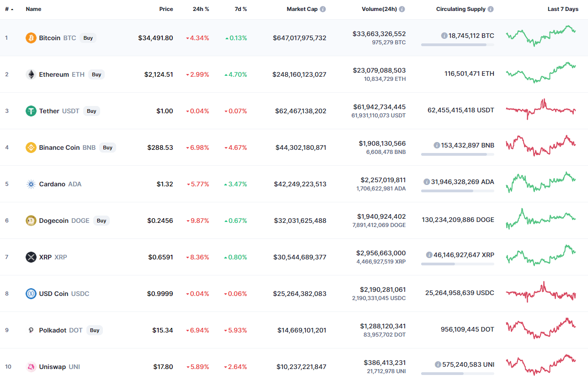588x380 pixels.
Task: Click XRP circulating supply progress bar
Action: pos(457,264)
